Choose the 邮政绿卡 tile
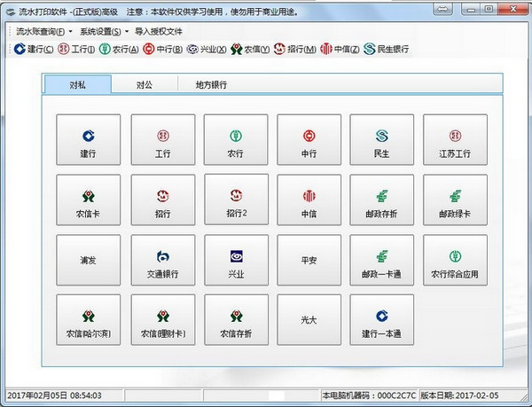The width and height of the screenshot is (532, 407). (x=455, y=200)
